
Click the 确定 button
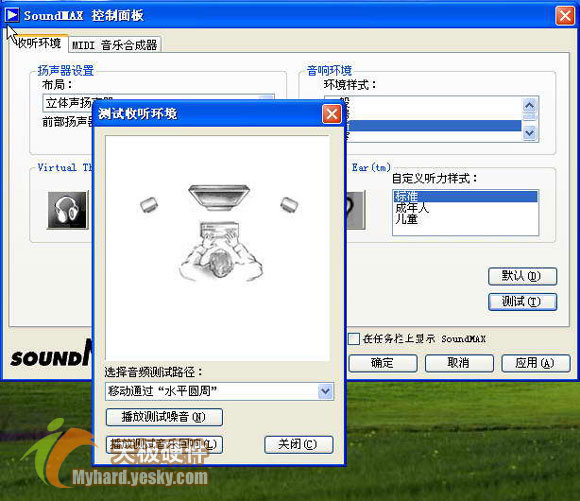point(383,363)
